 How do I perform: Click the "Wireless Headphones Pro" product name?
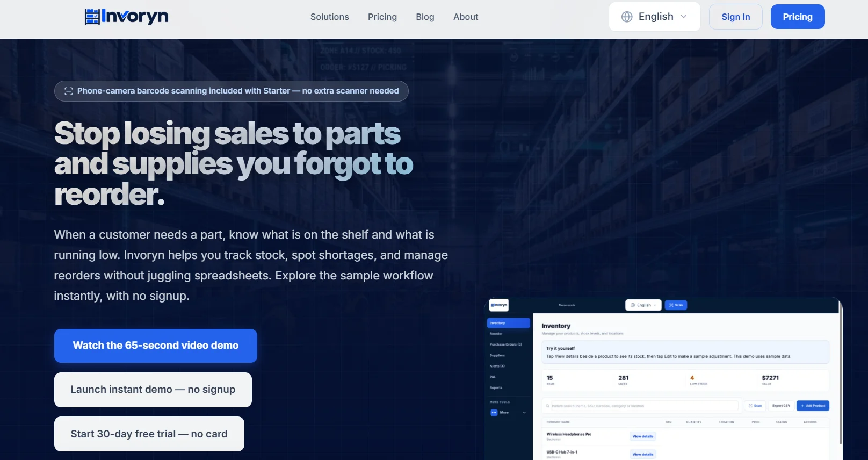pos(569,434)
